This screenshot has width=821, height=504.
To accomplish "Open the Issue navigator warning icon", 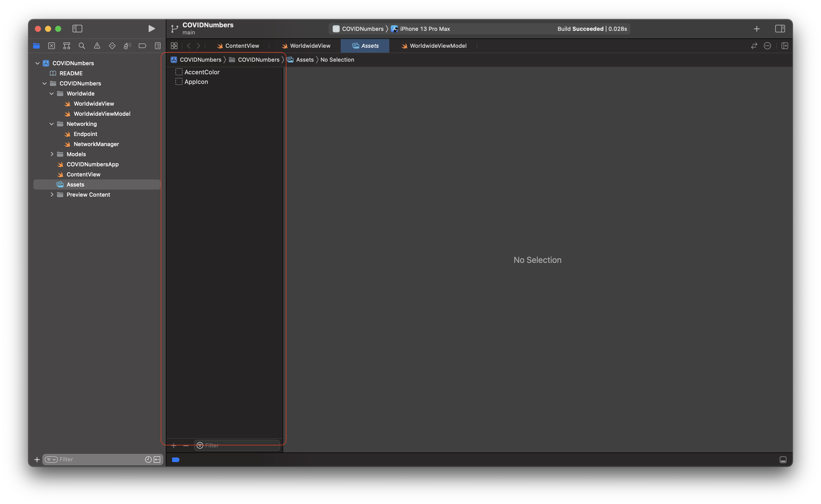I will (x=97, y=46).
